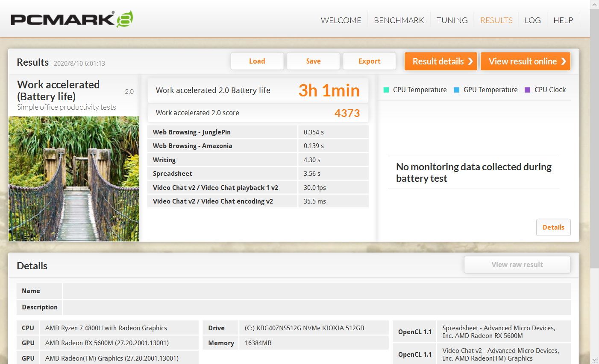Viewport: 599px width, 364px height.
Task: Click the teal CPU Temperature legend swatch
Action: coord(386,90)
